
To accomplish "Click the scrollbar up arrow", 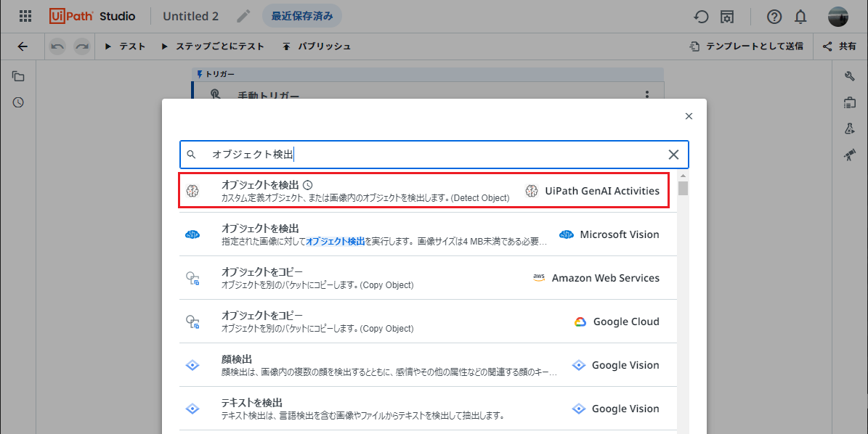I will pyautogui.click(x=683, y=176).
